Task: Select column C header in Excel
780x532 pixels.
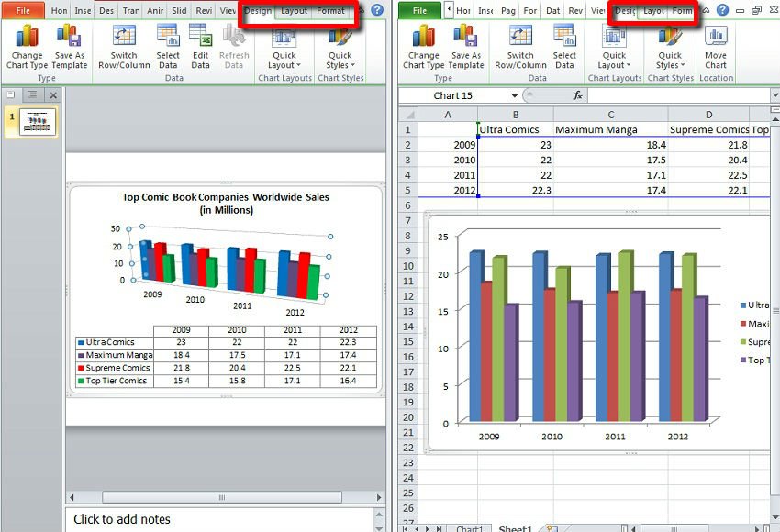Action: pyautogui.click(x=609, y=114)
